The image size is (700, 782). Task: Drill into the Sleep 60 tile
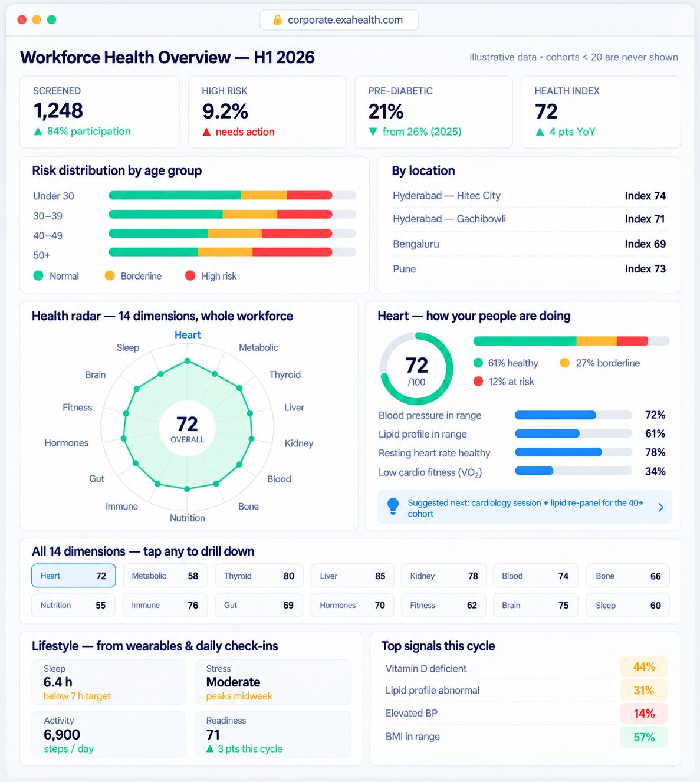pyautogui.click(x=628, y=605)
